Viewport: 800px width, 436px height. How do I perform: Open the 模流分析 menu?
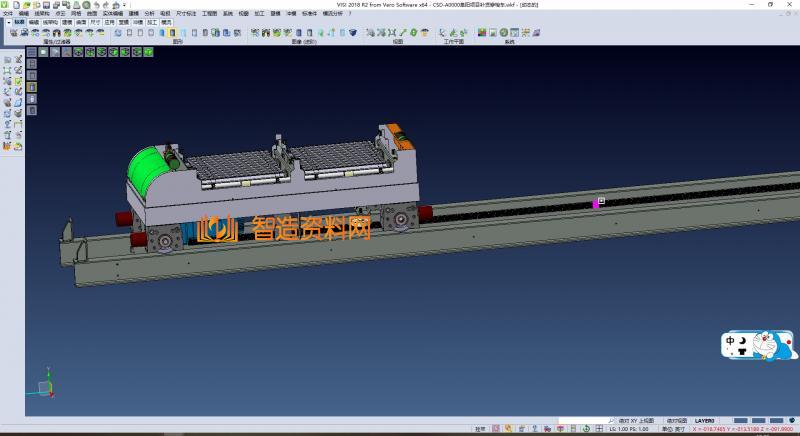pyautogui.click(x=333, y=13)
